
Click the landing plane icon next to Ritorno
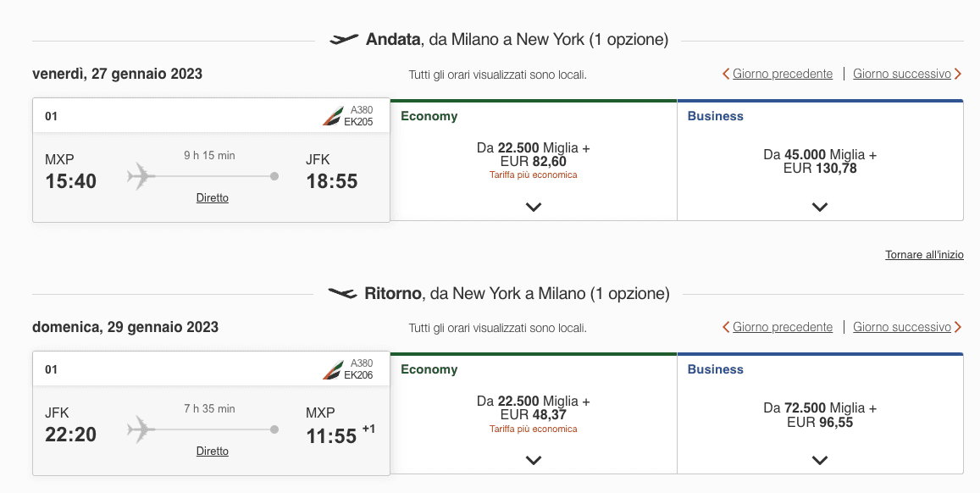[x=342, y=293]
